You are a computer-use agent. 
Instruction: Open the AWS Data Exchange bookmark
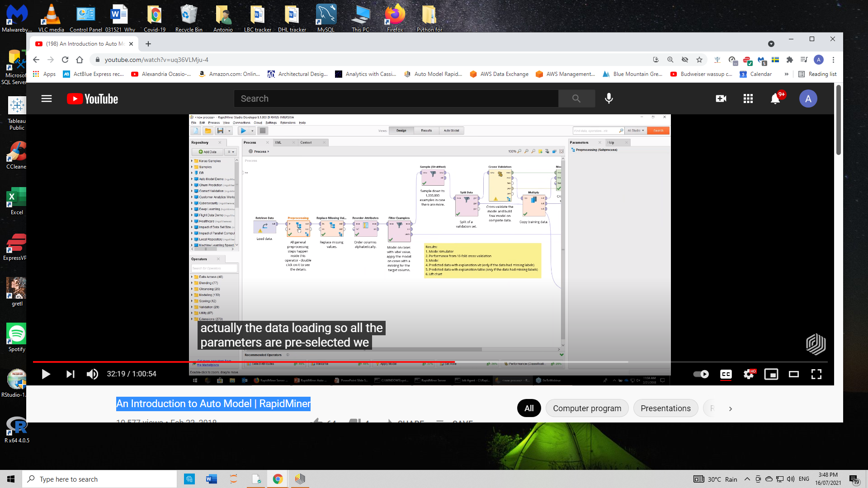(x=499, y=74)
